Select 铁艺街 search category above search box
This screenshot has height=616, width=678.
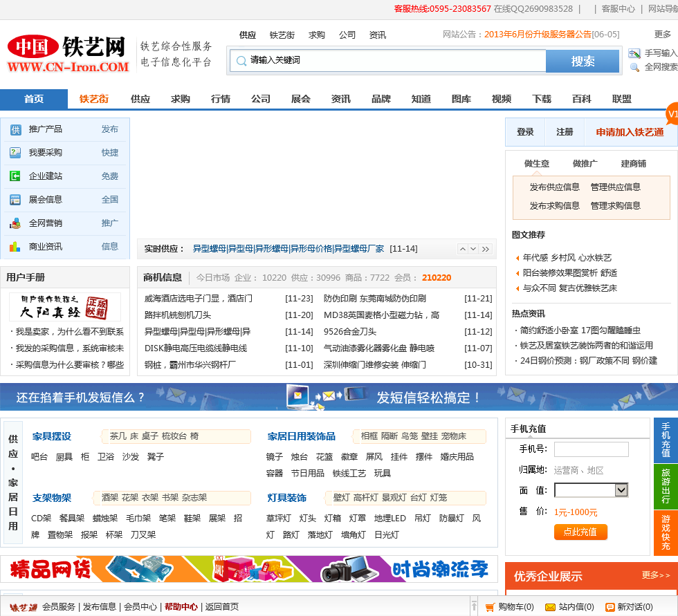point(282,35)
